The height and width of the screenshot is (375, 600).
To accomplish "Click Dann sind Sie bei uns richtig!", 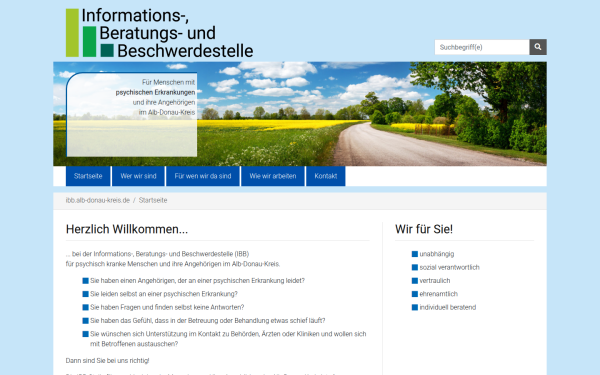I will 108,360.
